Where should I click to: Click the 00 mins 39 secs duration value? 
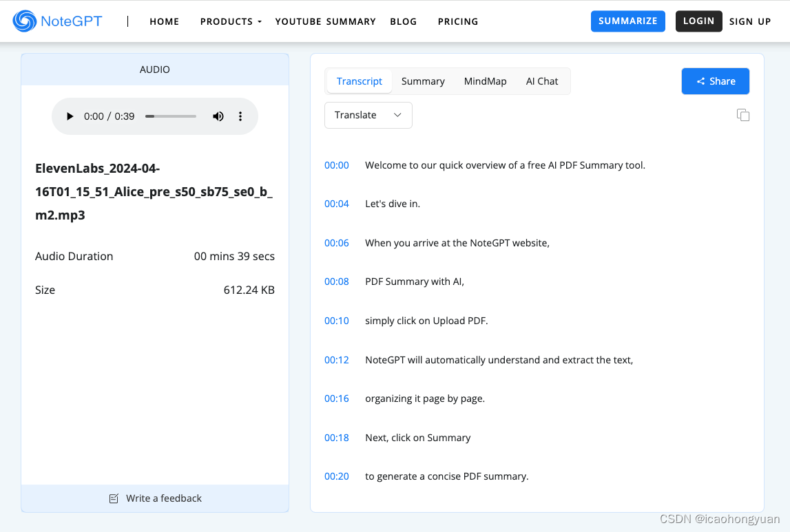(x=234, y=256)
